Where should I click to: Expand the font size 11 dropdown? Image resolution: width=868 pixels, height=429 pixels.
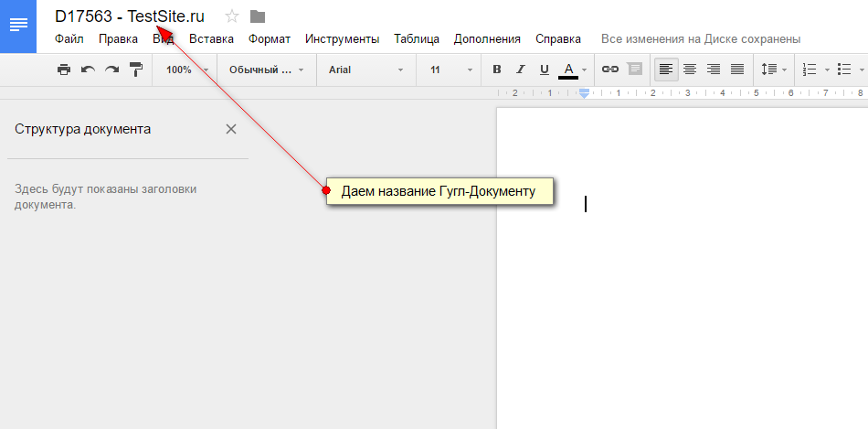pyautogui.click(x=451, y=70)
